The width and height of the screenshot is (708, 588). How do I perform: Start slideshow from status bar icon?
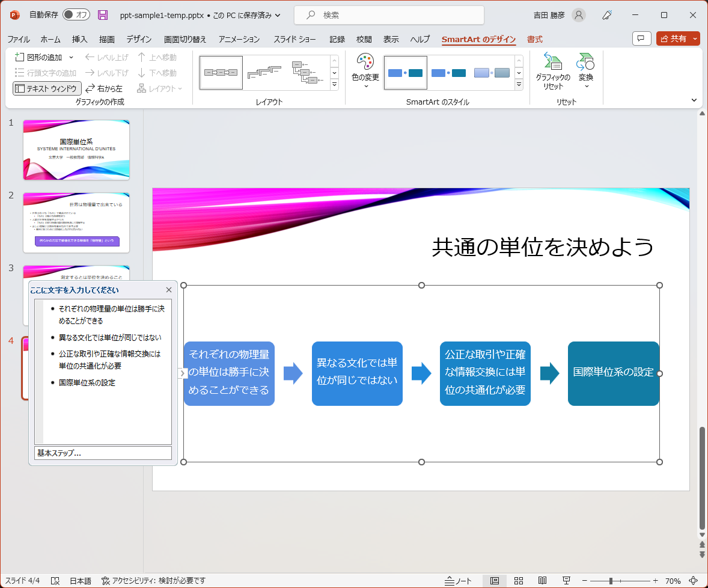tap(566, 581)
